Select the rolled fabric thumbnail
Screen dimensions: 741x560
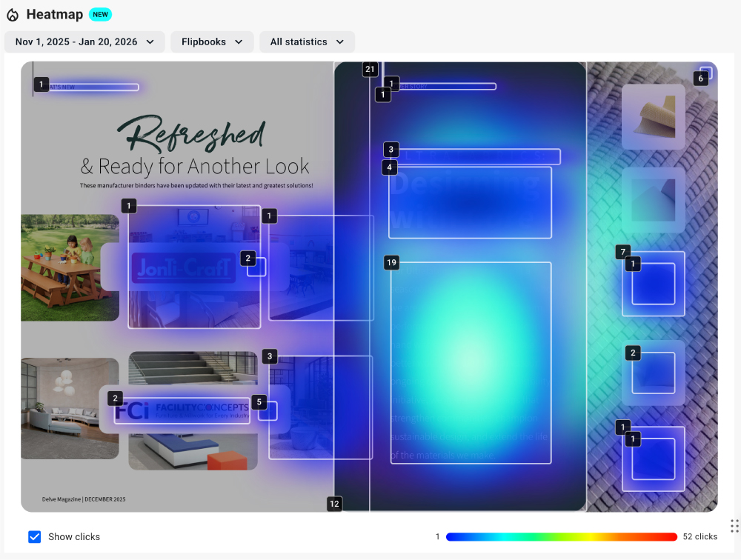pyautogui.click(x=653, y=116)
